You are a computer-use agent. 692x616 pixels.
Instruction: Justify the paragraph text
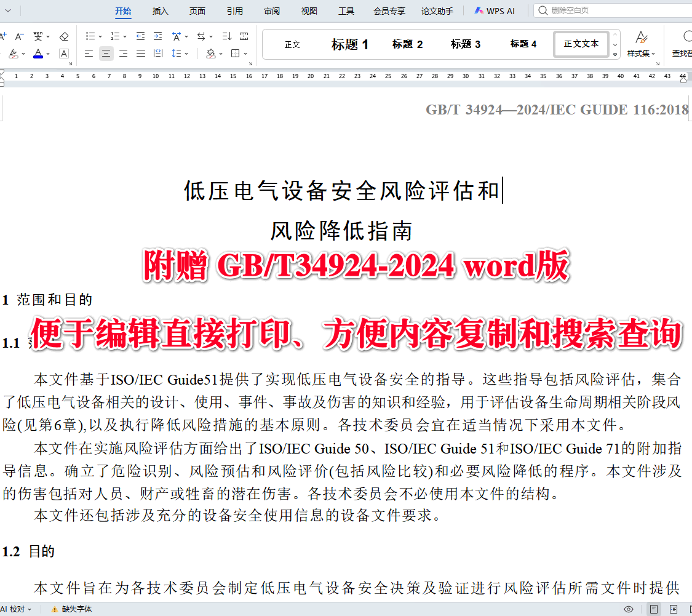140,54
